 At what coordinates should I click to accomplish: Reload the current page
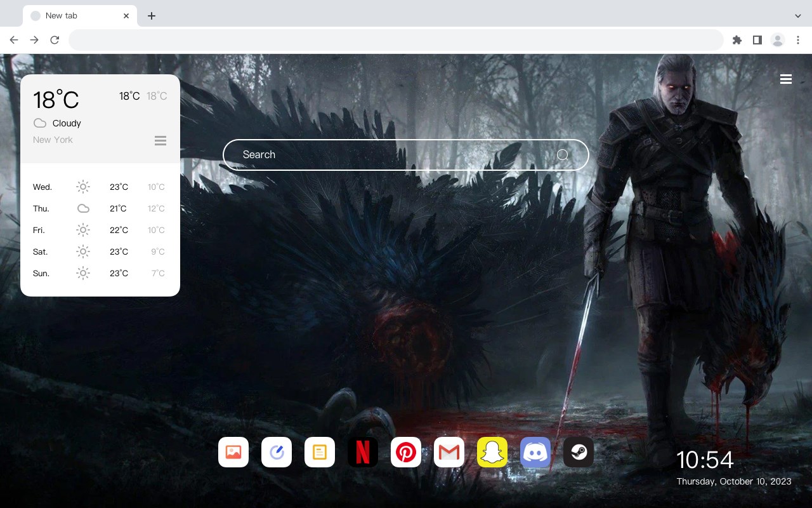[x=55, y=40]
